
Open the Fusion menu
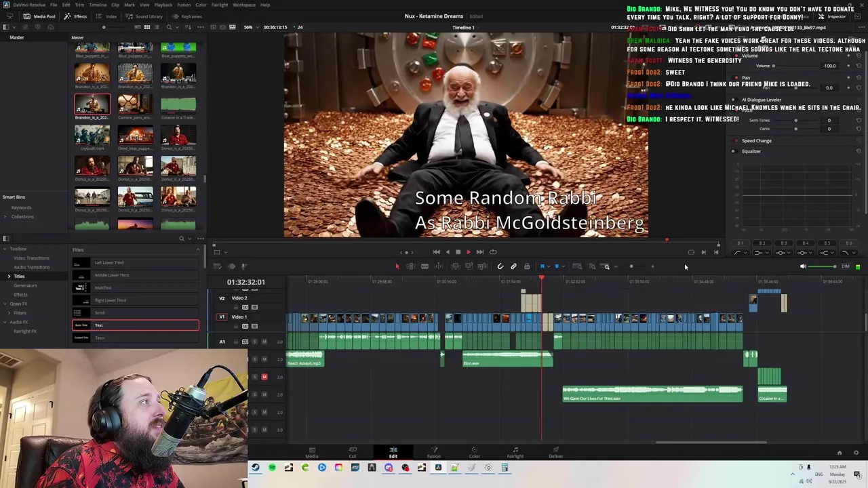pos(184,5)
